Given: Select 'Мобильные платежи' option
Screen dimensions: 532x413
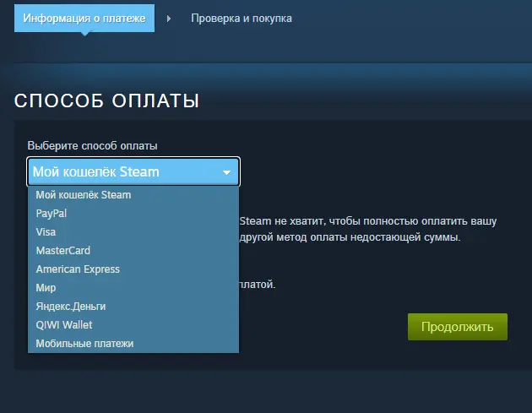Looking at the screenshot, I should coord(133,344).
